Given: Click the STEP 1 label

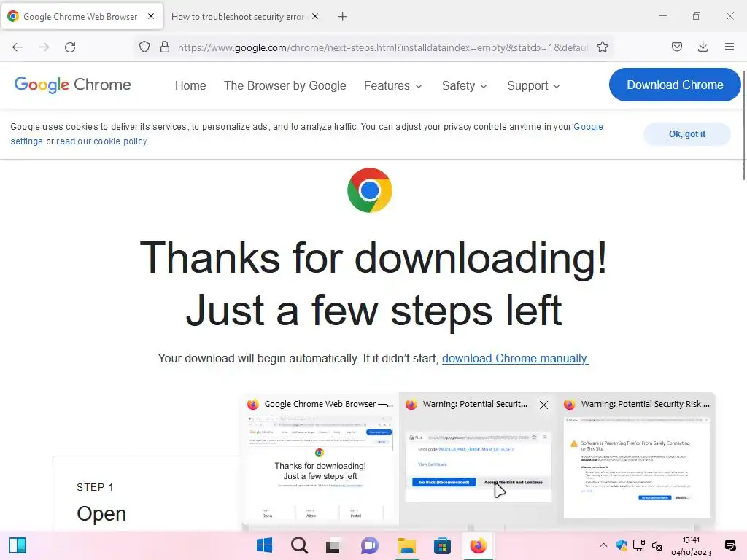Looking at the screenshot, I should pyautogui.click(x=95, y=487).
